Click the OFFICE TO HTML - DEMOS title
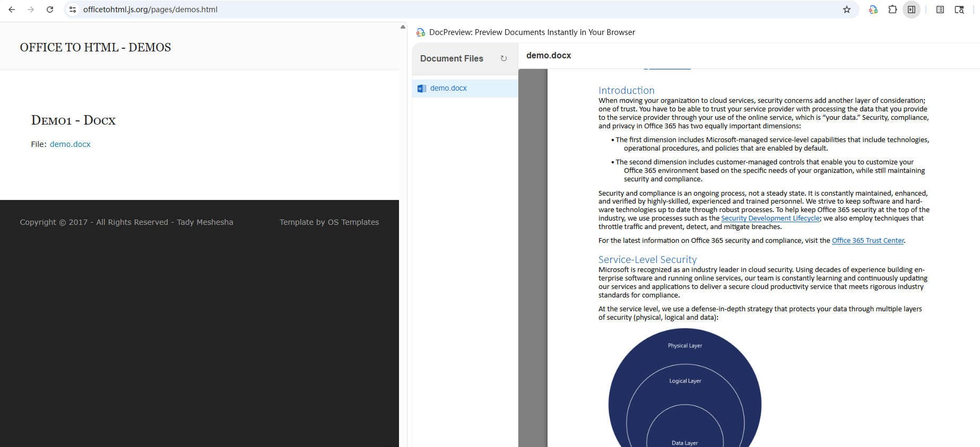The height and width of the screenshot is (447, 980). click(x=96, y=47)
